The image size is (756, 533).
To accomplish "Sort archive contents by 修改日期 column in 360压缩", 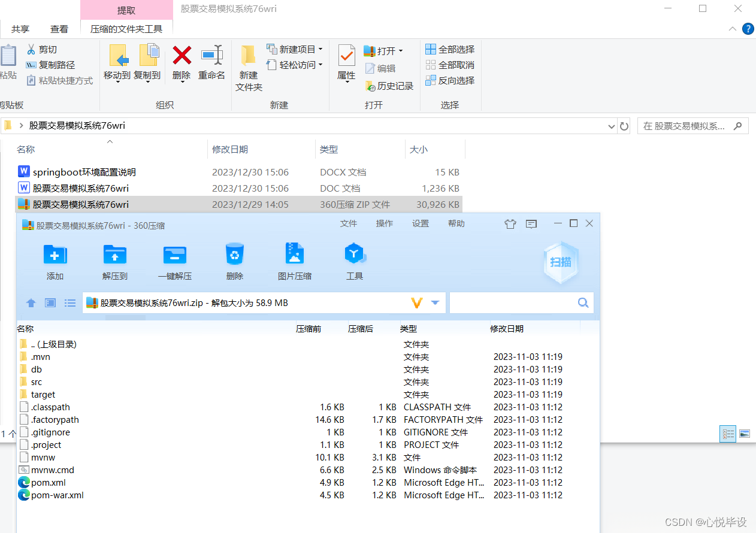I will tap(507, 329).
